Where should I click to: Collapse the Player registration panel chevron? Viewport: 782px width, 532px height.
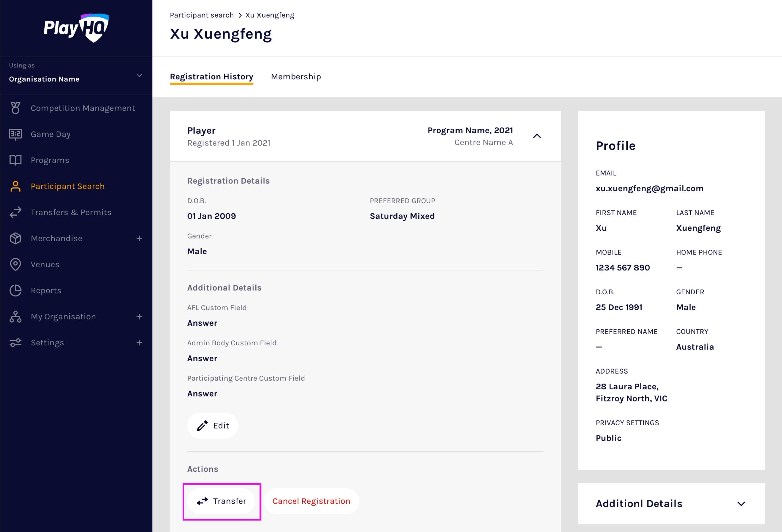pos(537,136)
